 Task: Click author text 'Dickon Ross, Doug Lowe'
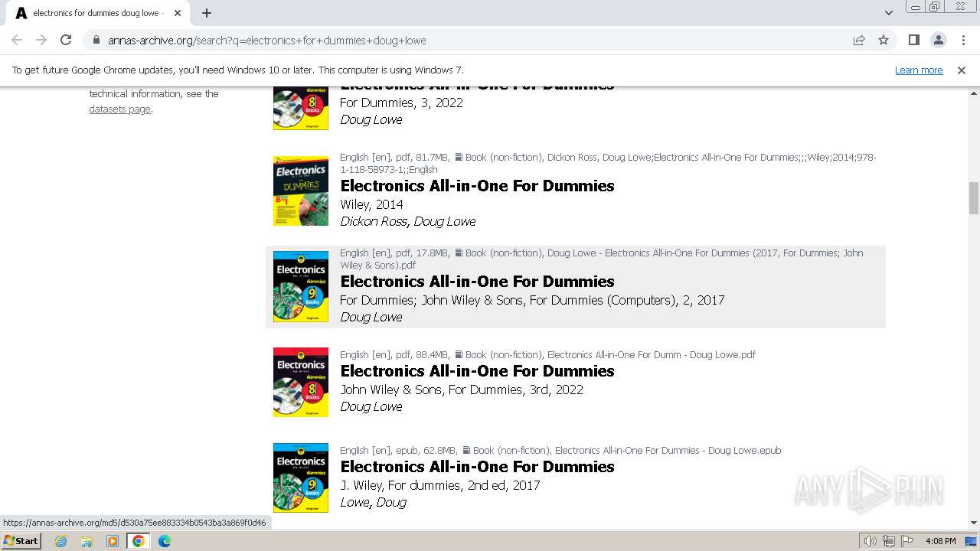[x=407, y=221]
